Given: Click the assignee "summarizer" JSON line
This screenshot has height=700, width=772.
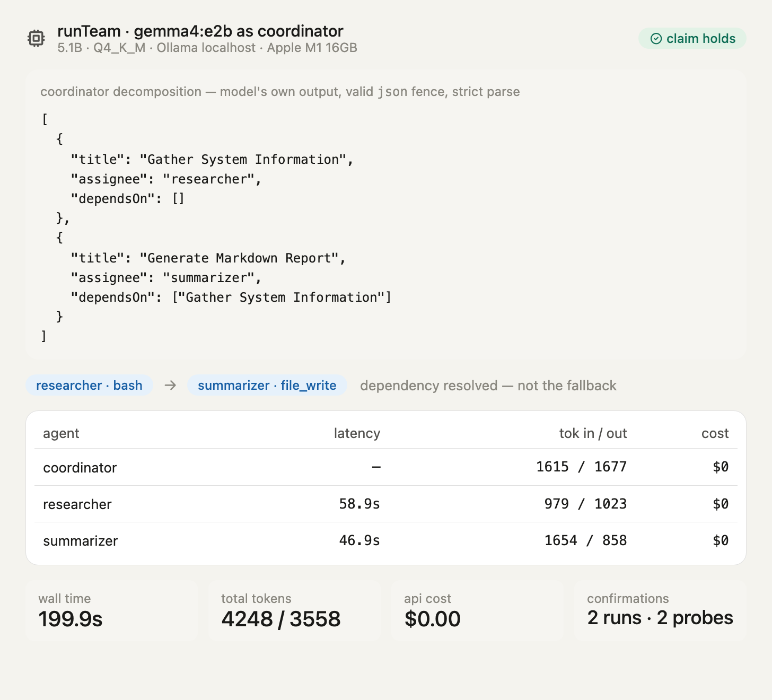Looking at the screenshot, I should (166, 278).
